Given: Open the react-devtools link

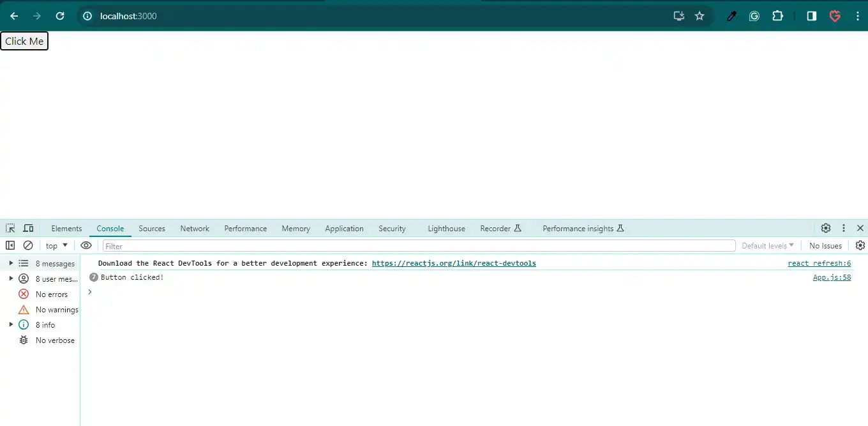Looking at the screenshot, I should (454, 263).
